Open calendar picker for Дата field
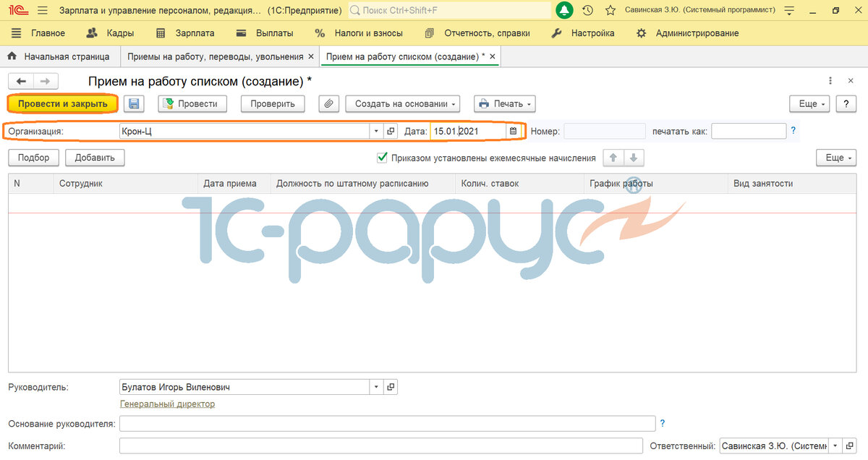Image resolution: width=868 pixels, height=460 pixels. tap(513, 131)
